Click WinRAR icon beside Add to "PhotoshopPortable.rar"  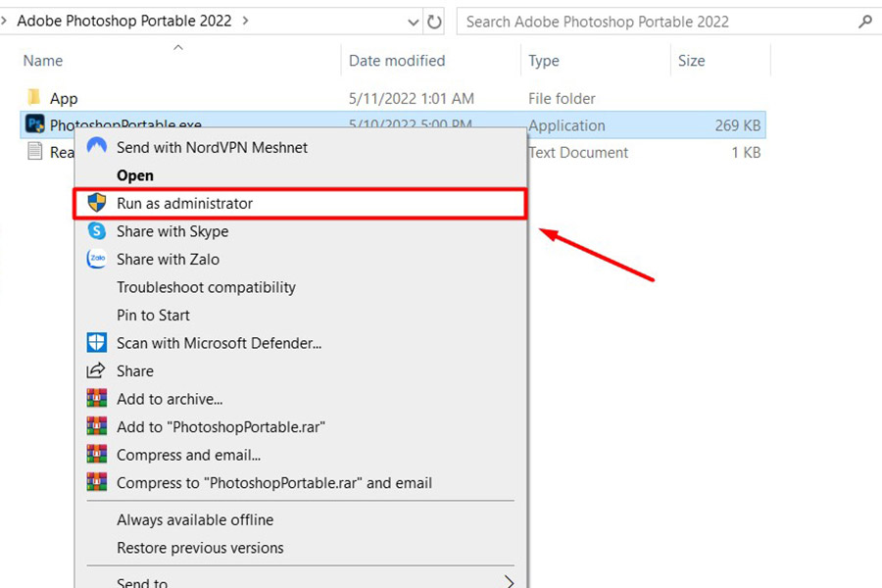coord(97,426)
